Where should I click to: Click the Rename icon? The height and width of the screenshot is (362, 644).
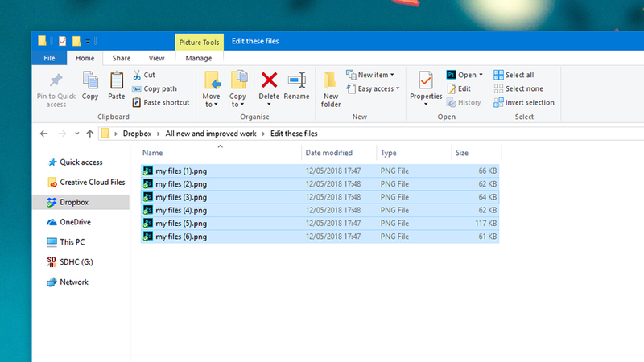[x=296, y=81]
